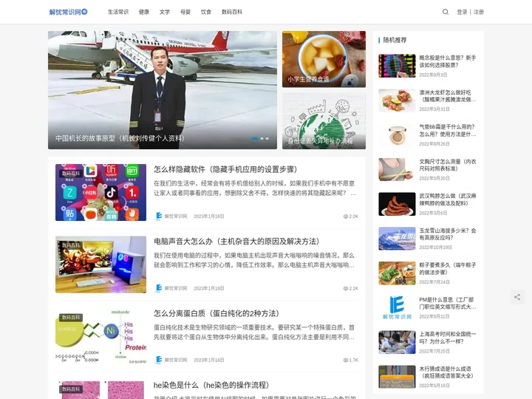Open article title he染色是什么
The height and width of the screenshot is (399, 532).
pyautogui.click(x=211, y=385)
